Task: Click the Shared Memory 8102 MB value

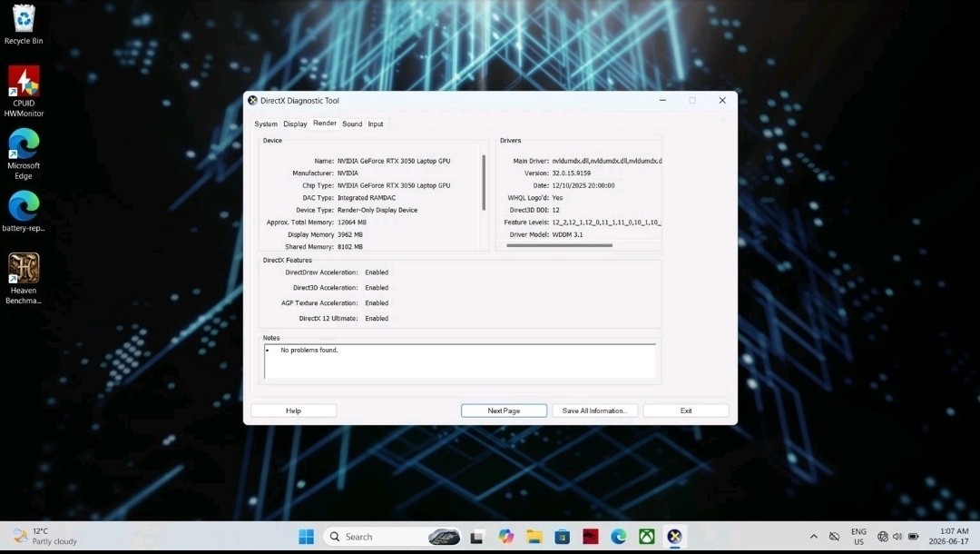Action: (x=350, y=247)
